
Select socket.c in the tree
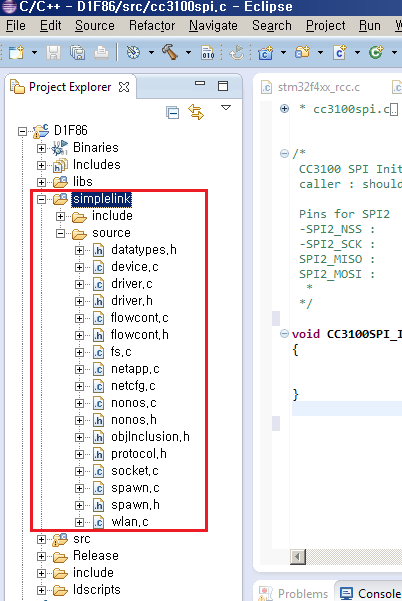coord(135,471)
